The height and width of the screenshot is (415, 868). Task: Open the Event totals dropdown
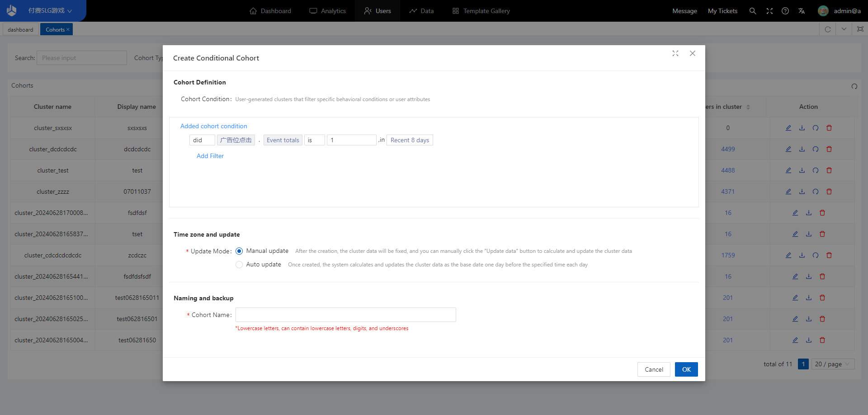pyautogui.click(x=283, y=140)
